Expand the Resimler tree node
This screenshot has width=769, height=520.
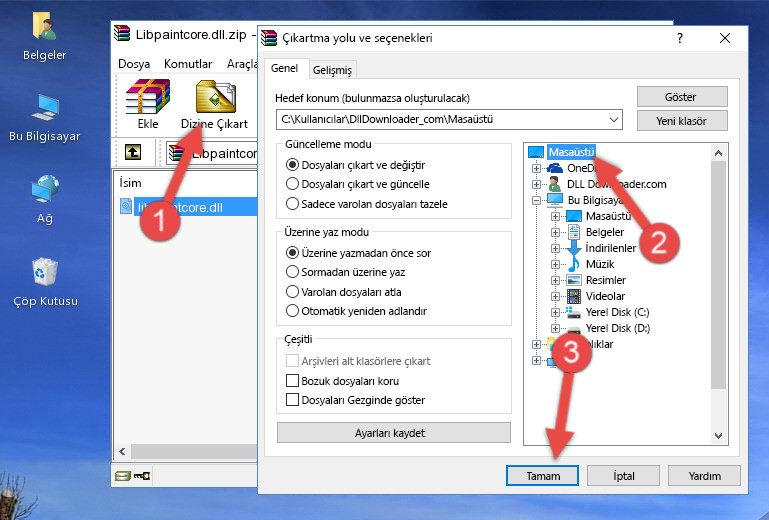[x=555, y=281]
